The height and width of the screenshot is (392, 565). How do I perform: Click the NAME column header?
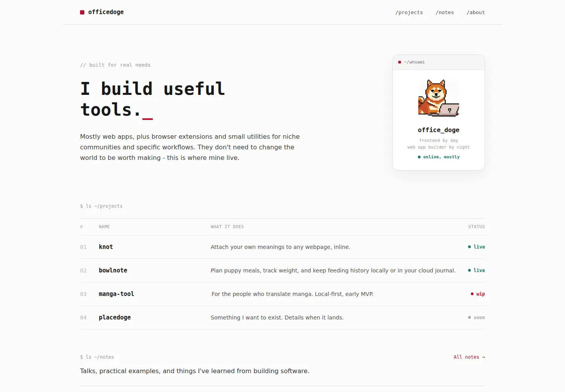point(104,227)
